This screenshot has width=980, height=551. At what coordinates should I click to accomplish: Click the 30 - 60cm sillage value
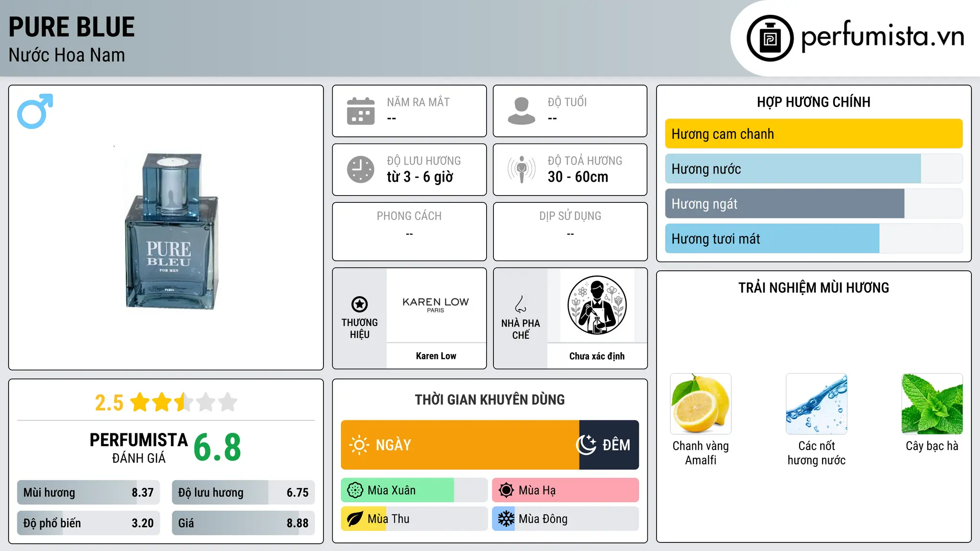point(578,177)
